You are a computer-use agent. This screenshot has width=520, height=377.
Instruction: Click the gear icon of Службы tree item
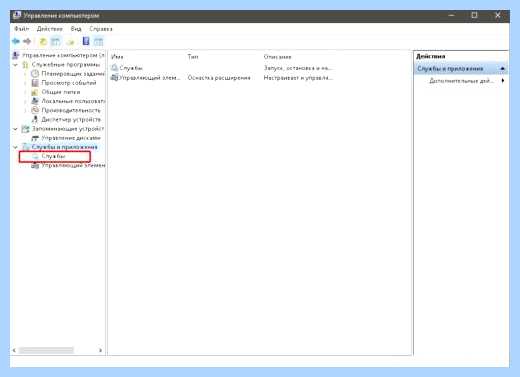tap(35, 156)
